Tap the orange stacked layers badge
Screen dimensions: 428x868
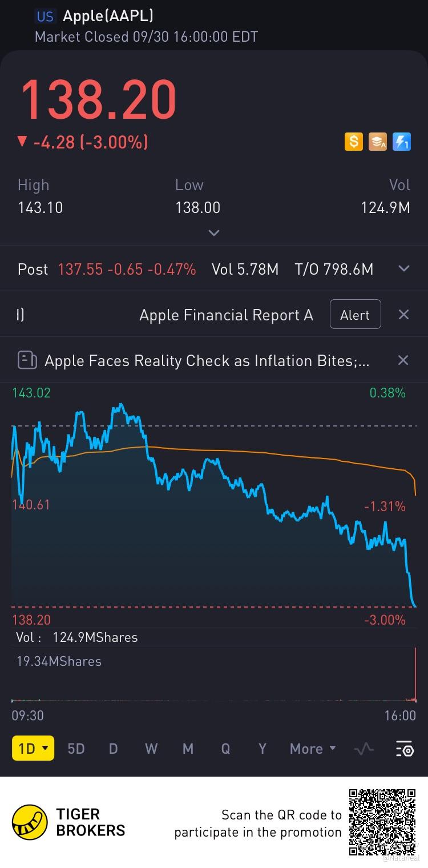coord(378,141)
